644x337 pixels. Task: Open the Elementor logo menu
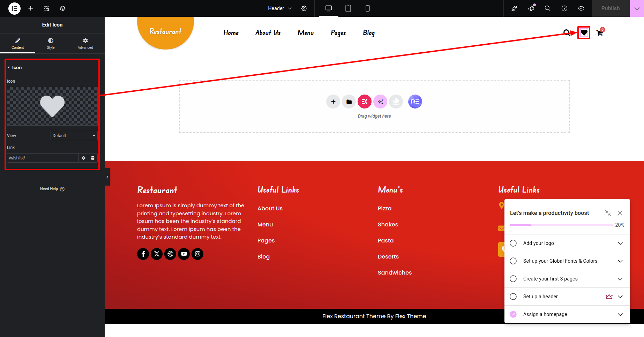pyautogui.click(x=14, y=8)
